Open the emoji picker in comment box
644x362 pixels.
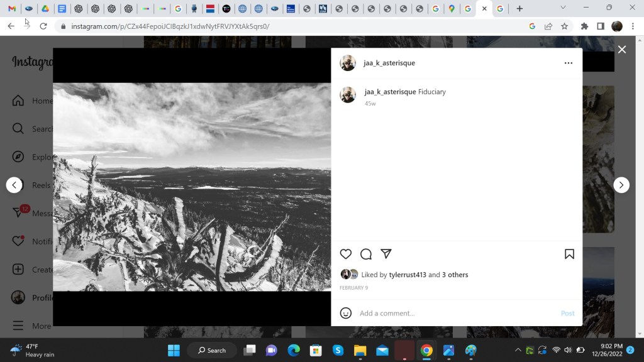coord(346,313)
